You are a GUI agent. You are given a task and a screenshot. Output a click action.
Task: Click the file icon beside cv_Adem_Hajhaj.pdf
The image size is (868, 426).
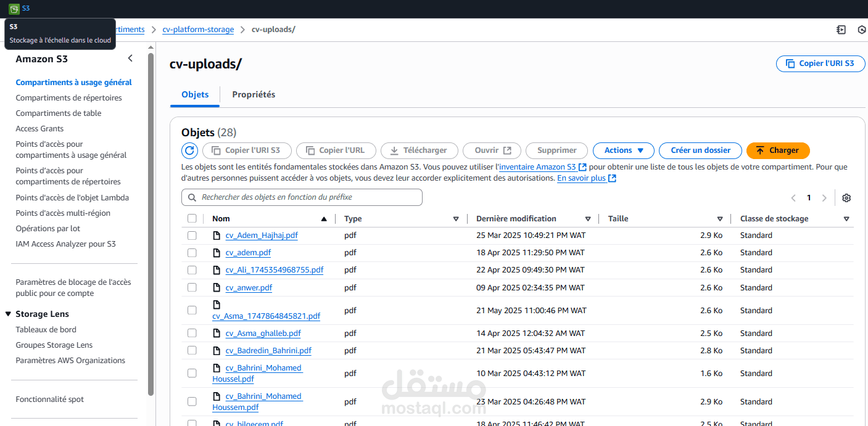coord(217,235)
